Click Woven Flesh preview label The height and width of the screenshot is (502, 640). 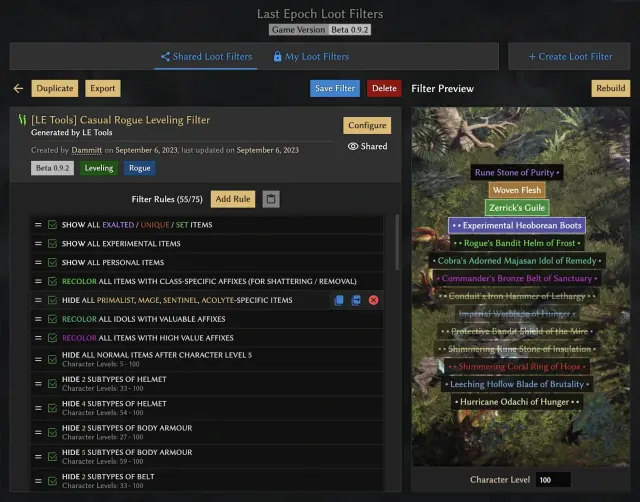[x=517, y=190]
